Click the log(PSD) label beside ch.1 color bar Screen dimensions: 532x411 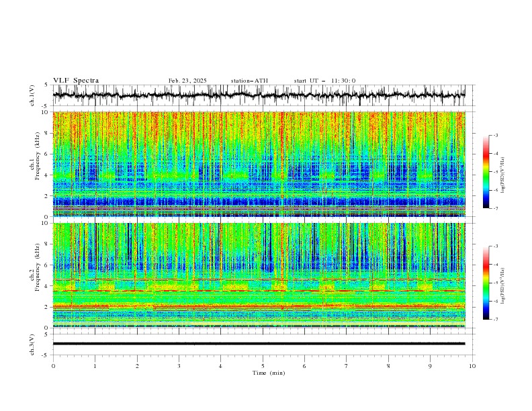pos(502,175)
